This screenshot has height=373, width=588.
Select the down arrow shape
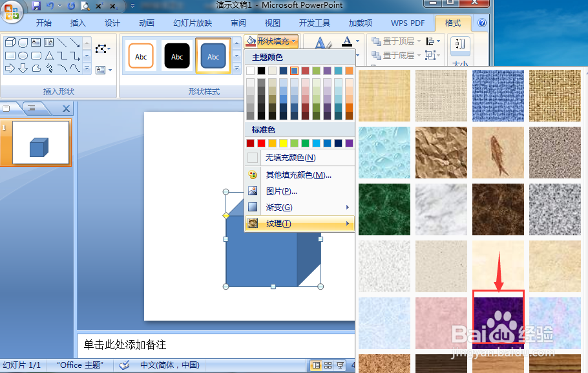(23, 69)
